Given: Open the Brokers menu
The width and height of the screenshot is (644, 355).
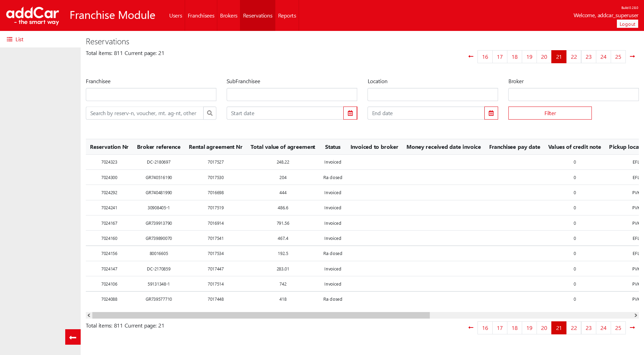Looking at the screenshot, I should point(229,15).
